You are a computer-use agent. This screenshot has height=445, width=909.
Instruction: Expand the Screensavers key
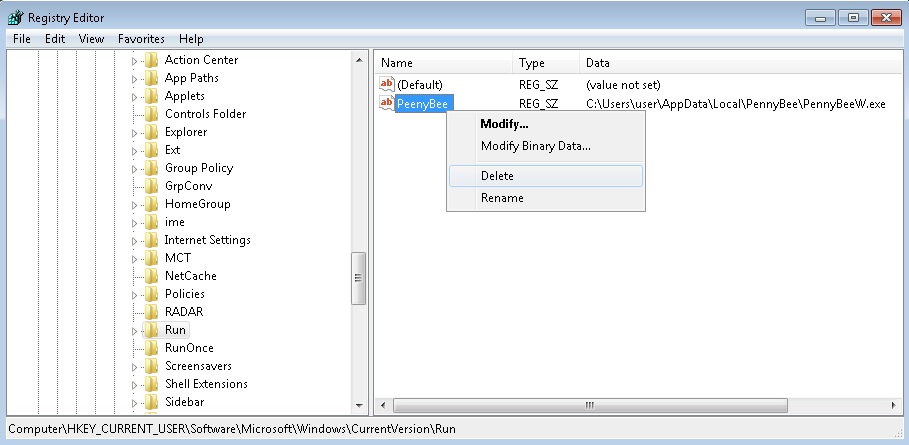coord(134,367)
